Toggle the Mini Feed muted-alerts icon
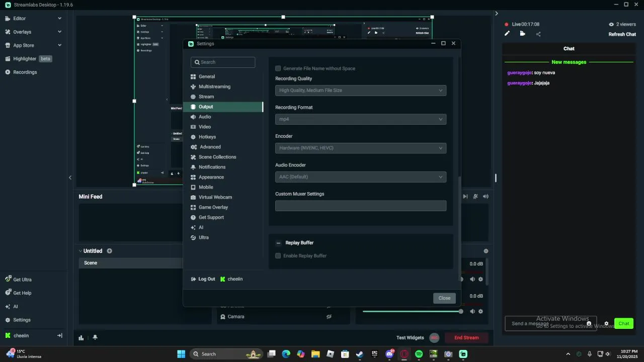Screen dimensions: 644x362 (x=475, y=197)
